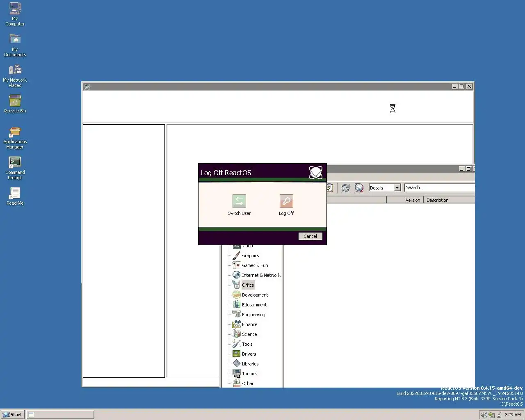Click the Tools wrench icon

236,344
